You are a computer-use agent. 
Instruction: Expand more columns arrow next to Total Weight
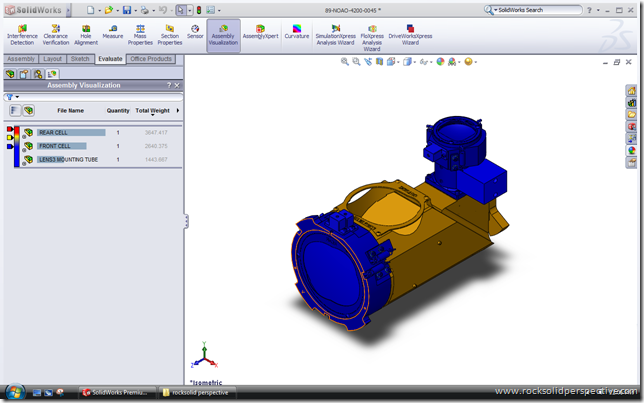pyautogui.click(x=178, y=110)
